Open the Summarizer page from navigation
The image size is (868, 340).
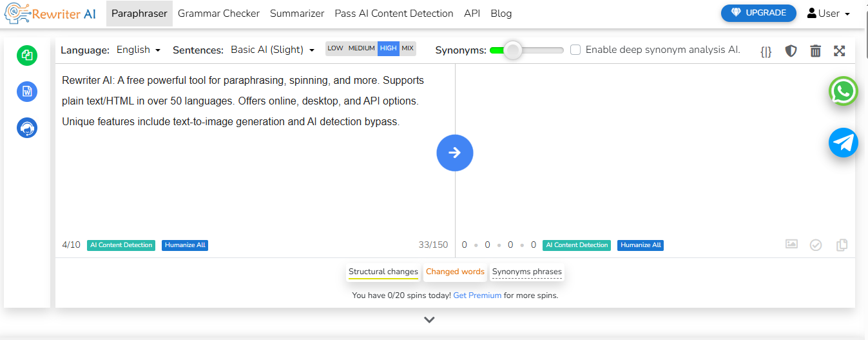pyautogui.click(x=297, y=14)
